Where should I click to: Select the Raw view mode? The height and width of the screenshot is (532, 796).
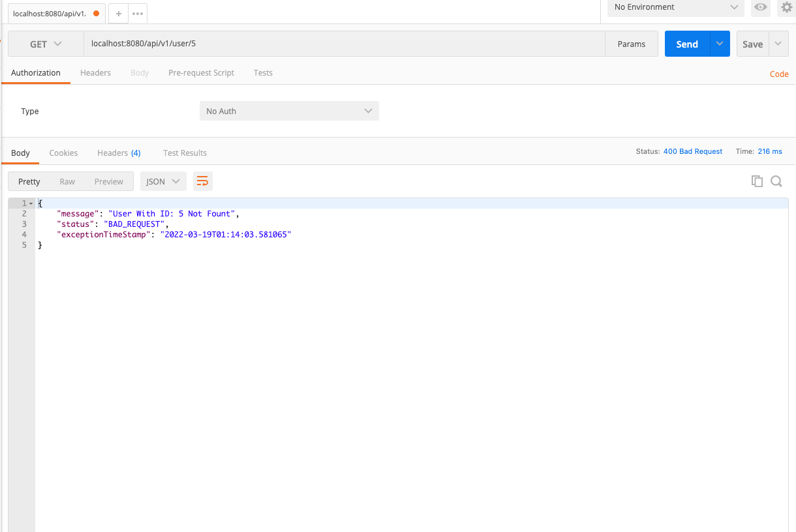pos(67,181)
